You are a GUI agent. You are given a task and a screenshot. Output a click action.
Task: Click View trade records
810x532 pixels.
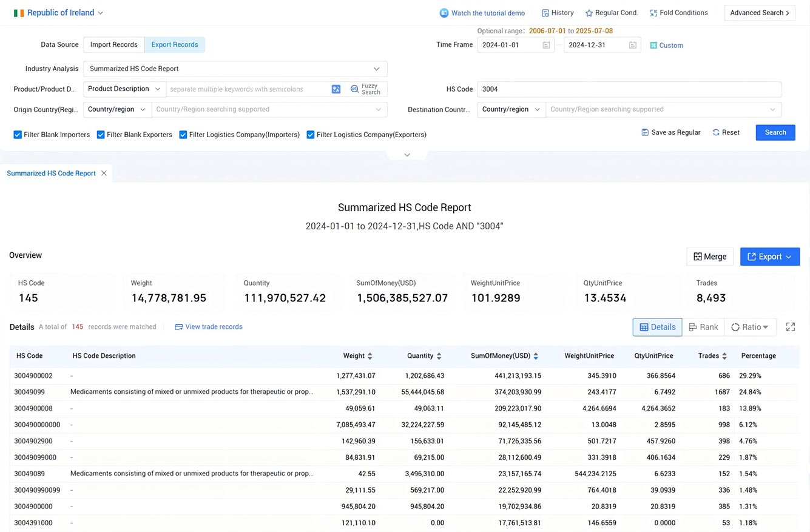point(209,327)
